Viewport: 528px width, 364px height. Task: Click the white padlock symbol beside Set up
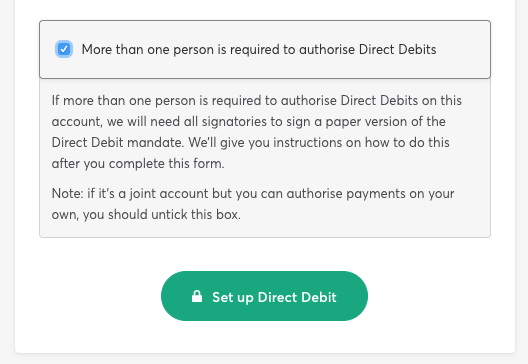point(197,296)
